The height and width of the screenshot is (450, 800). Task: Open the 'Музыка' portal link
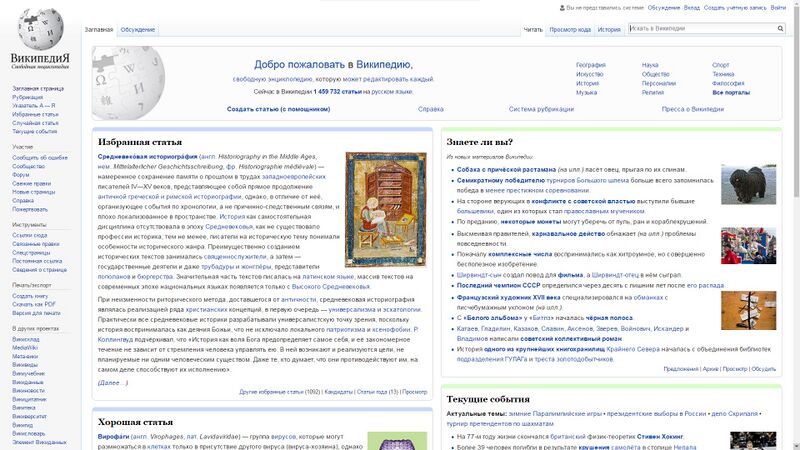[x=586, y=93]
